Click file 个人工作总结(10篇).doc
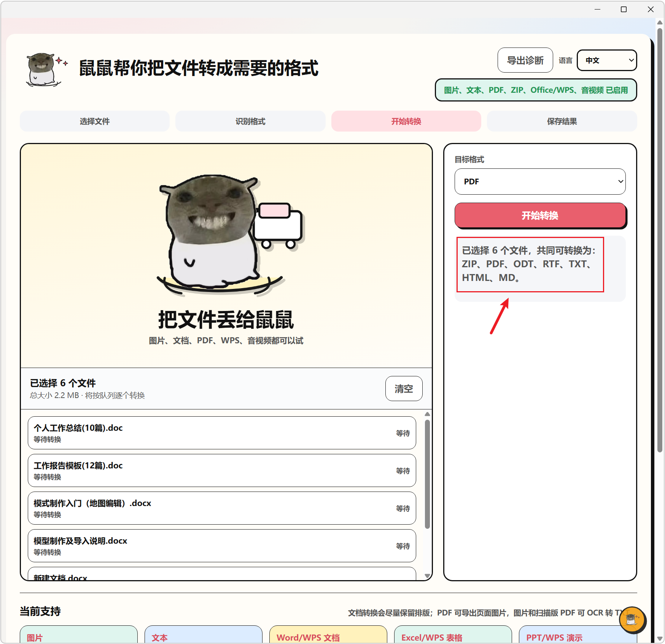The width and height of the screenshot is (665, 644). [x=222, y=433]
